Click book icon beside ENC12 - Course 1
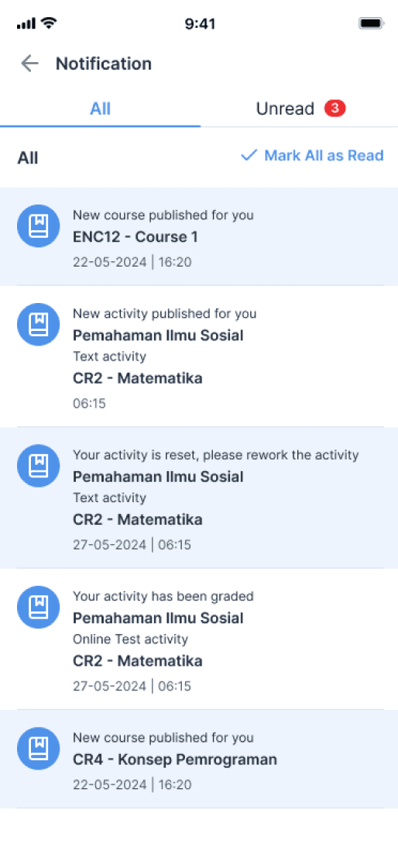 click(38, 226)
